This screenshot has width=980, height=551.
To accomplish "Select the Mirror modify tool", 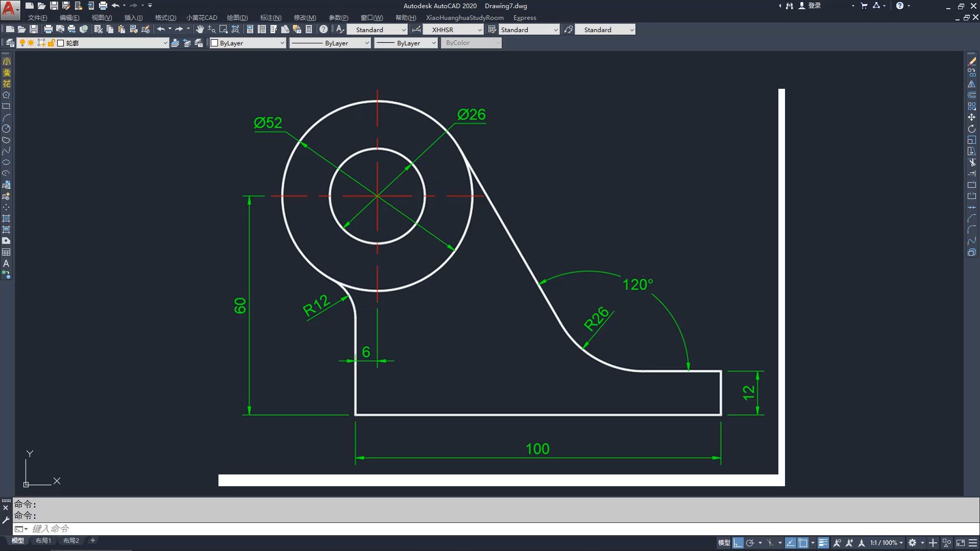I will [972, 84].
